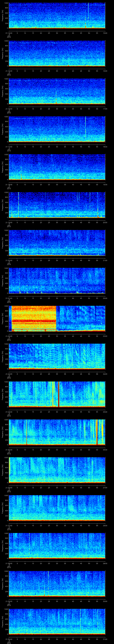
Task: Click the "30" second tick under the 21:17:00 panel
Action: 57,147
